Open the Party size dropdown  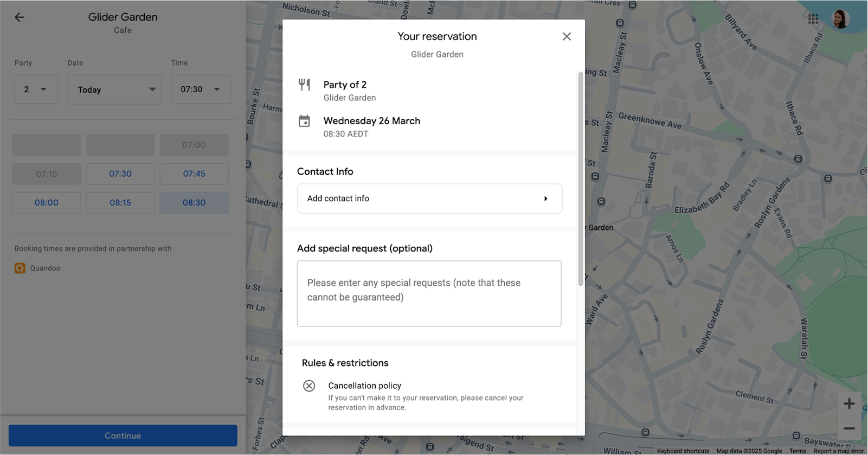pyautogui.click(x=36, y=89)
